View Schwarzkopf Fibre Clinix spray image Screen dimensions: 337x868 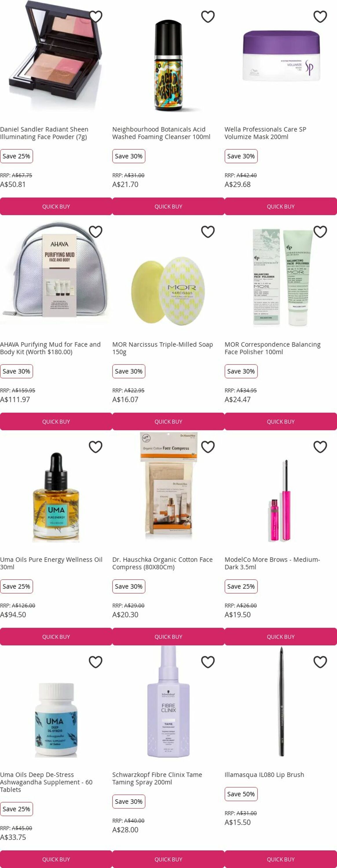click(168, 703)
